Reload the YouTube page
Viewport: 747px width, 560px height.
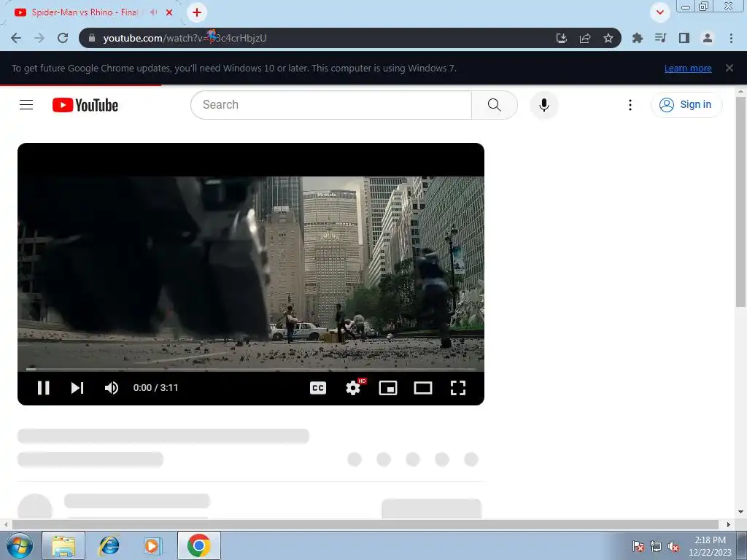click(x=63, y=38)
